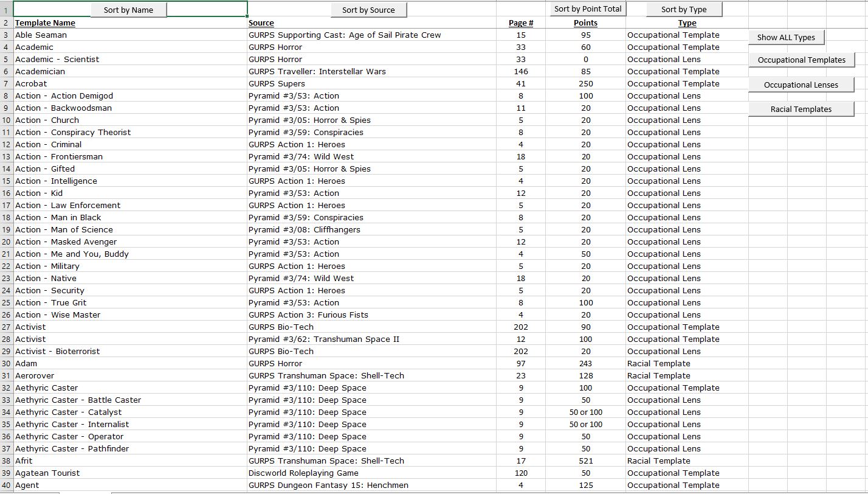Select source GURPS Supporting Cast: Age of Sail Pirate Crew
The image size is (868, 494).
point(372,35)
